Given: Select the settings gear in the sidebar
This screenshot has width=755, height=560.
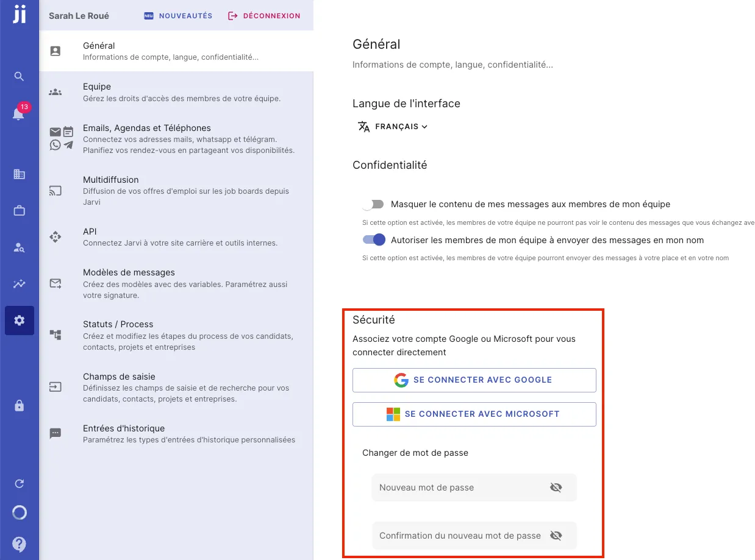Looking at the screenshot, I should 19,320.
